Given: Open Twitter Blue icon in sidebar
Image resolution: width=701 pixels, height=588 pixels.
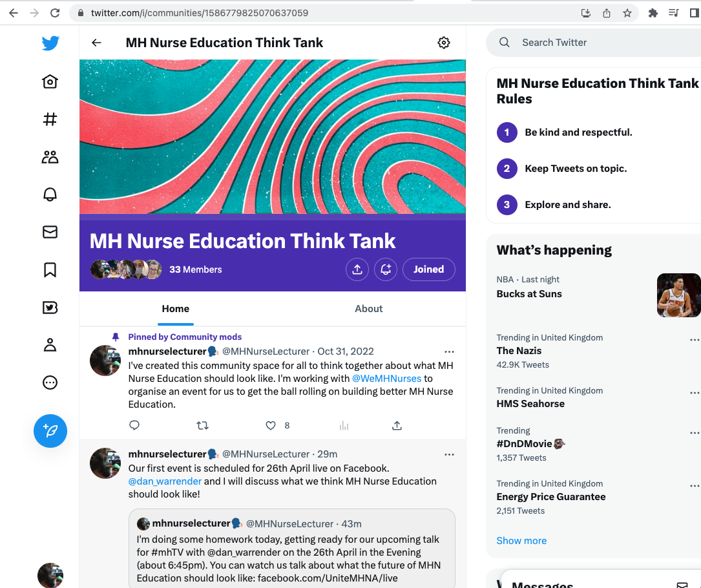Looking at the screenshot, I should click(x=50, y=308).
